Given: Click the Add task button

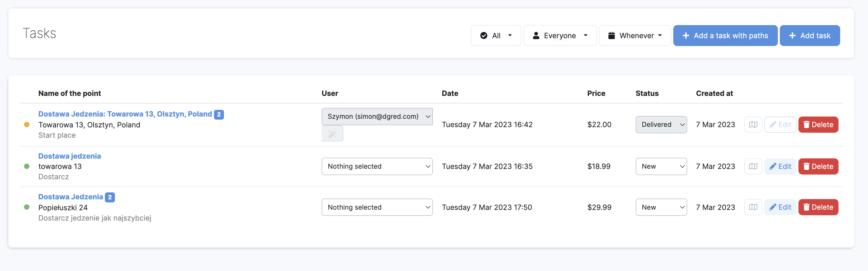Looking at the screenshot, I should 809,35.
